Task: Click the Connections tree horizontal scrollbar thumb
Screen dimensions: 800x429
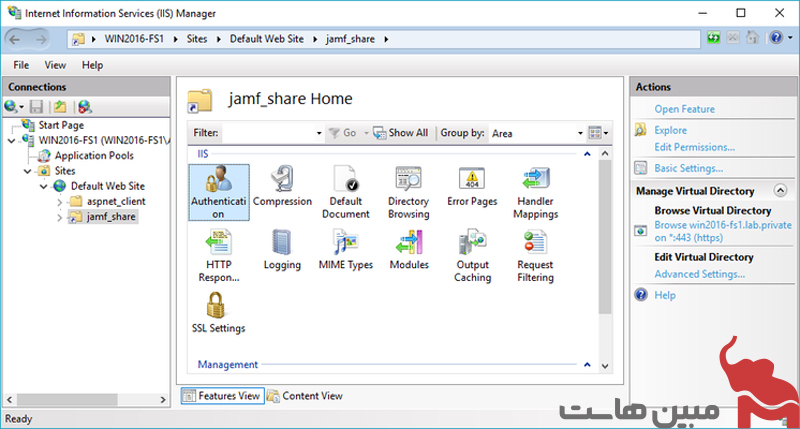Action: tap(67, 399)
